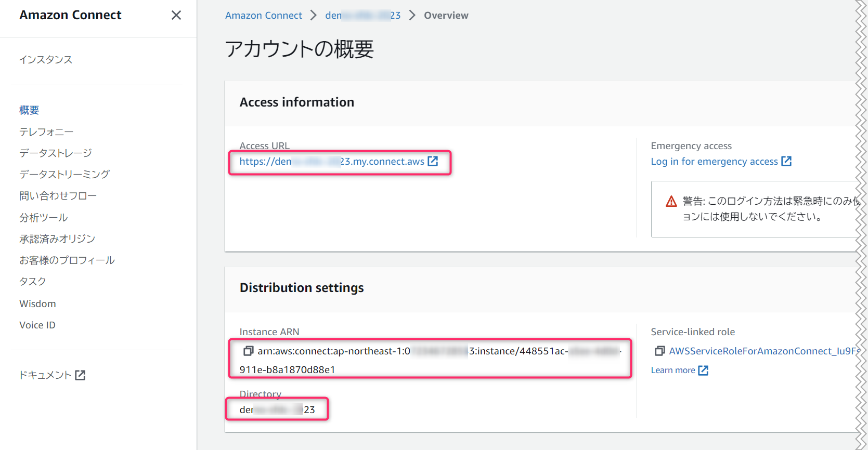Click the Service-linked role label
Screen dimensions: 868x450
point(693,332)
